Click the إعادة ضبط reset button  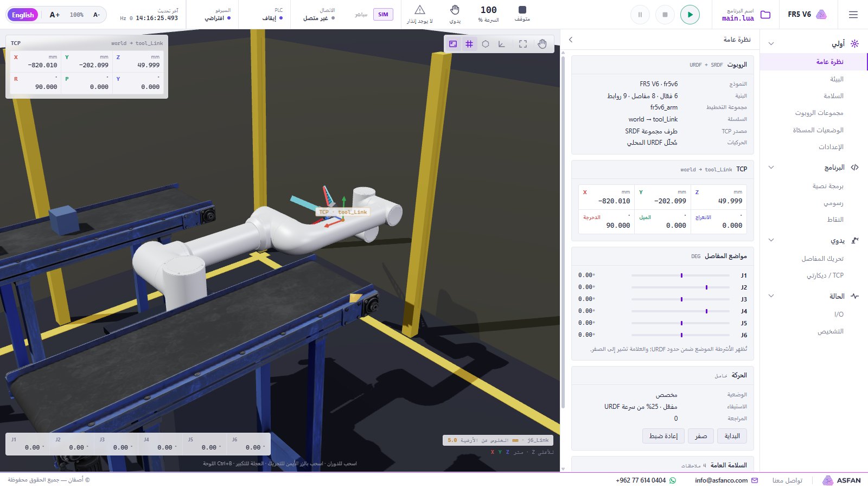tap(663, 436)
